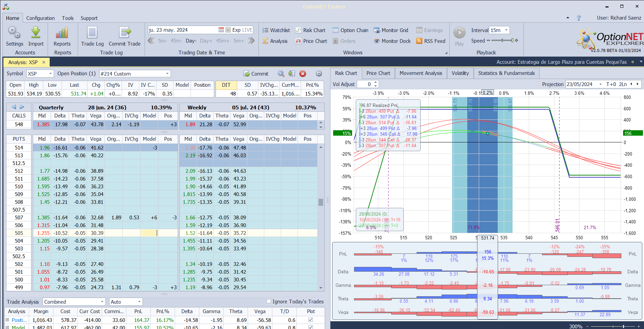Open the Monitor Grid window
644x329 pixels.
coord(391,30)
